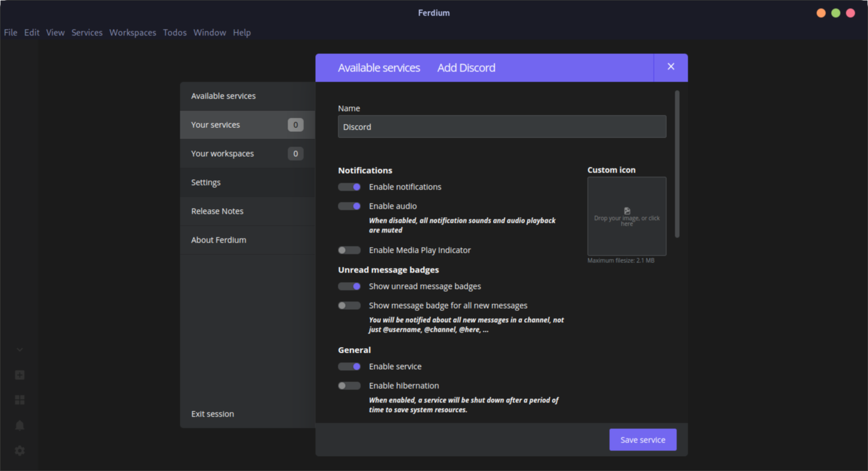Open the workspaces grid icon in sidebar
868x471 pixels.
[x=19, y=399]
